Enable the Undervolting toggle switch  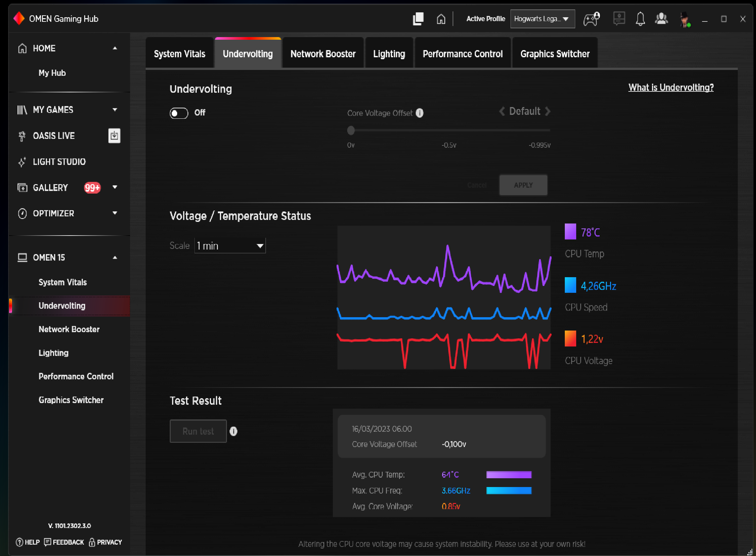coord(179,113)
